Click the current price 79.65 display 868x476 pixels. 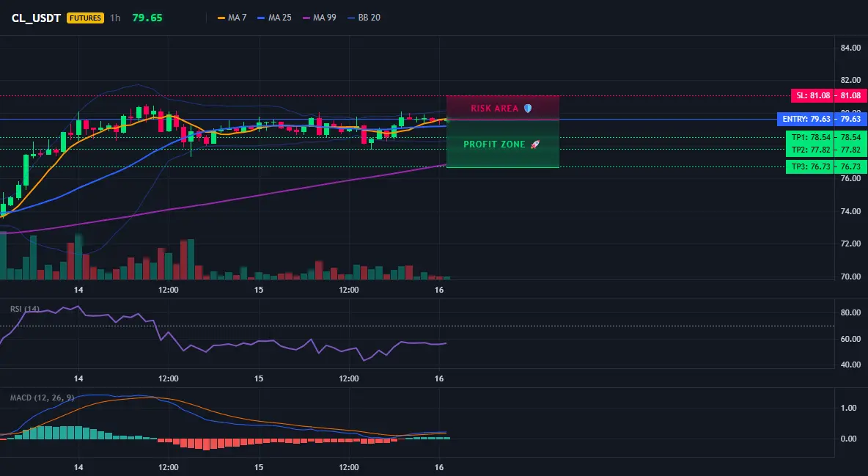[147, 18]
